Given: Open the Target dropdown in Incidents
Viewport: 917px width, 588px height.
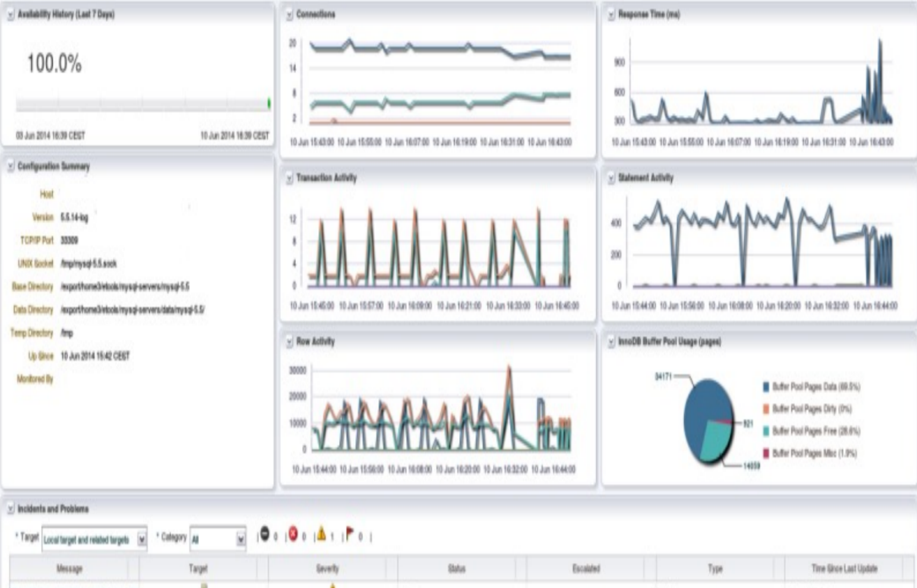Looking at the screenshot, I should point(141,539).
